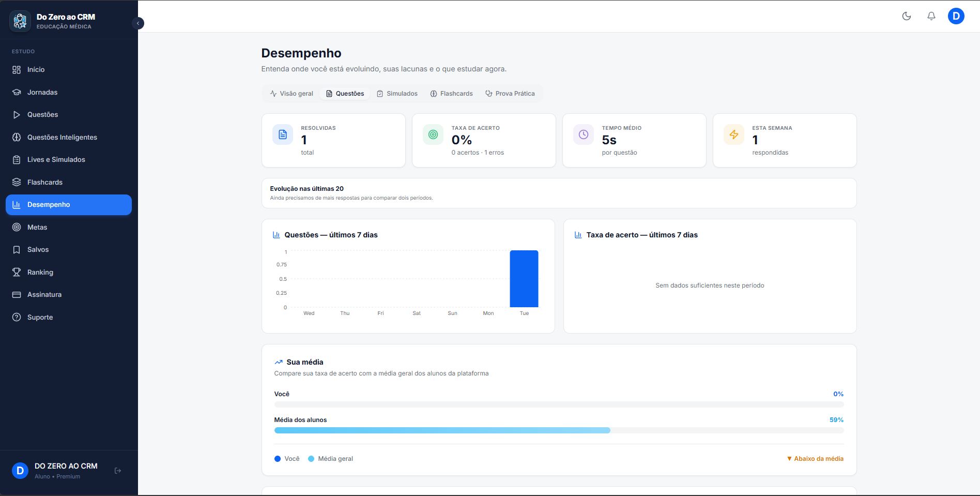Click the Salvos bookmark icon
This screenshot has height=496, width=980.
pyautogui.click(x=17, y=250)
